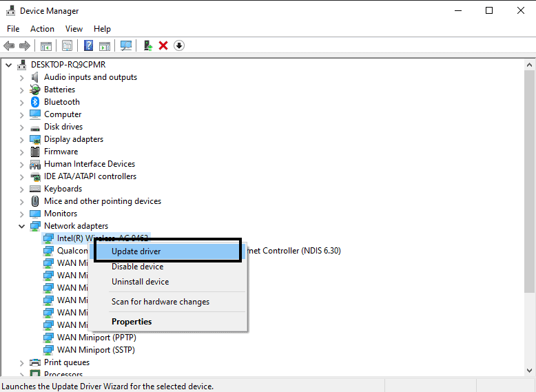Open the File menu
Screen dimensions: 536x392
tap(13, 29)
